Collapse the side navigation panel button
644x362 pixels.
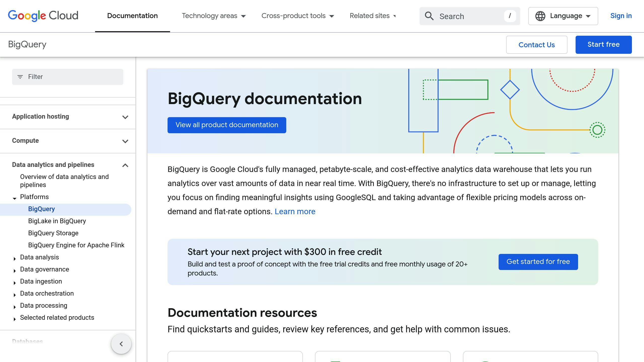point(121,344)
